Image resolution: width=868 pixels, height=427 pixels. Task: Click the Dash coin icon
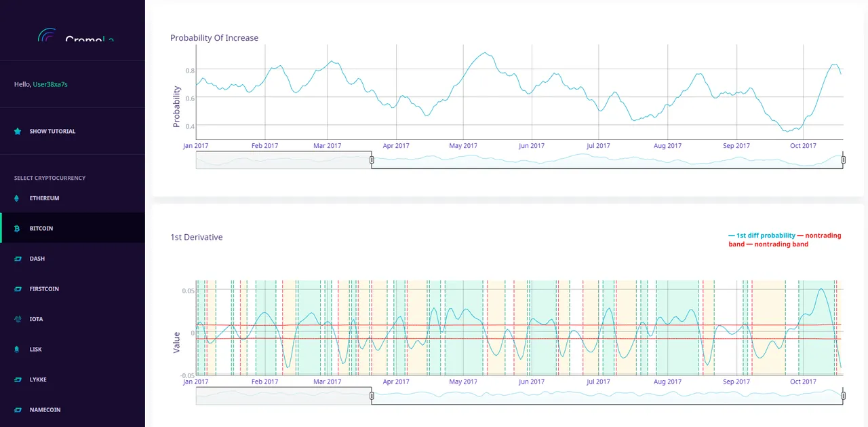pyautogui.click(x=18, y=259)
